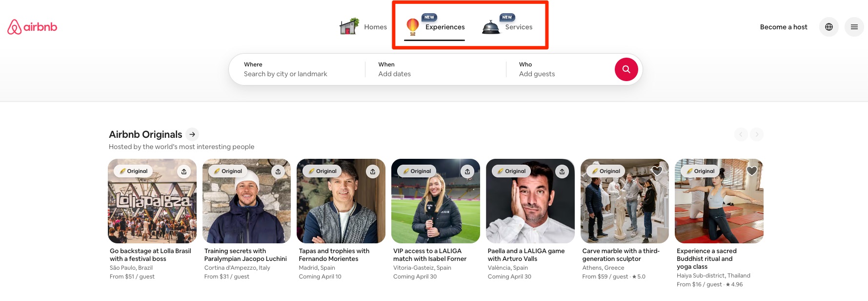Click Original badge on Arturo Valls card
This screenshot has height=301, width=868.
coord(511,171)
